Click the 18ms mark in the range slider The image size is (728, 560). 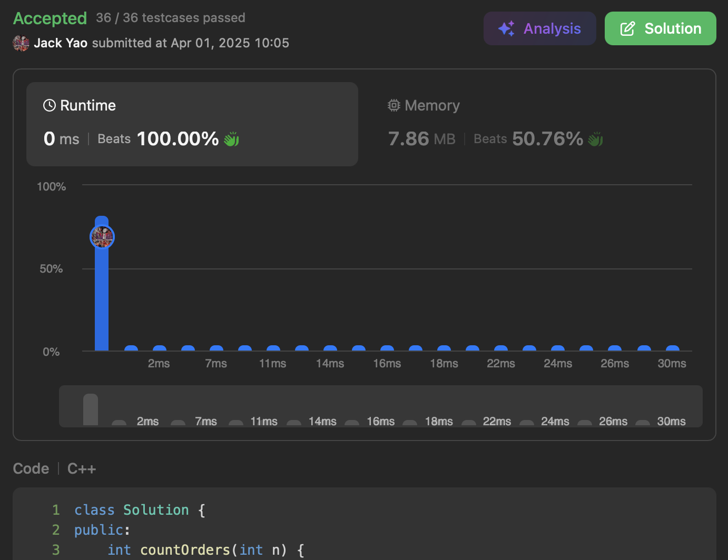[x=439, y=422]
